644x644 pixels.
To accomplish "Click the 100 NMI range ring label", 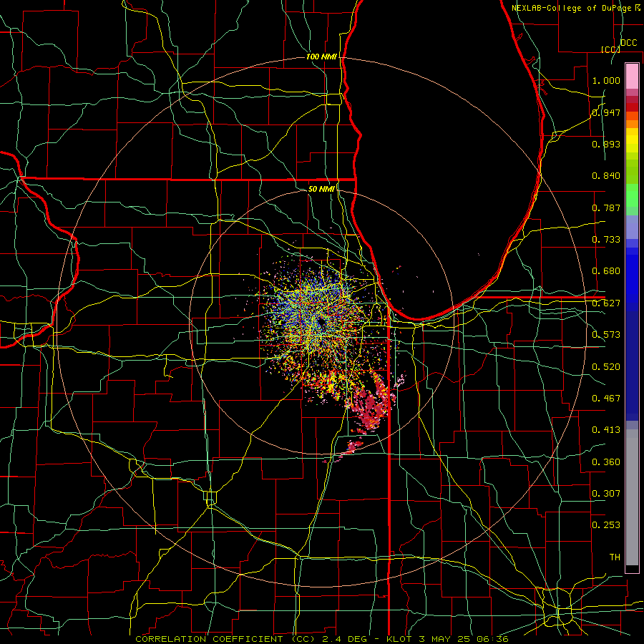I will point(321,57).
